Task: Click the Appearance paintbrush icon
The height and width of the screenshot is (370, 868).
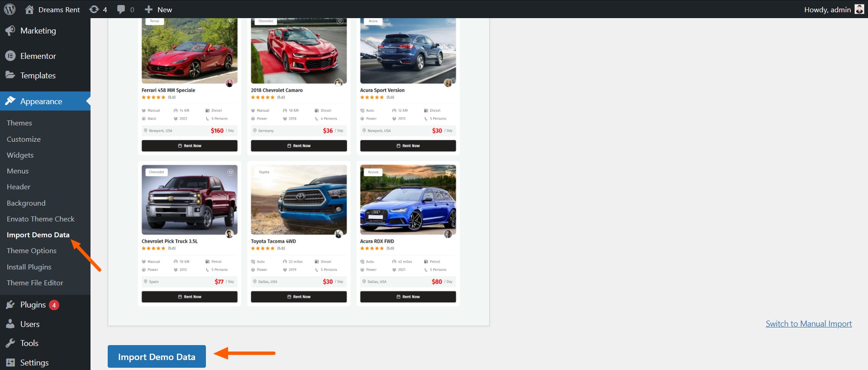Action: [10, 101]
